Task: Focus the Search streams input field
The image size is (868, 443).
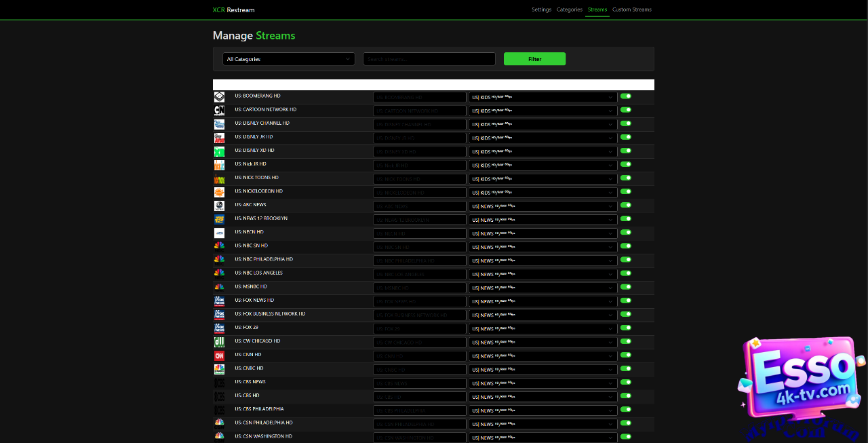Action: 429,59
